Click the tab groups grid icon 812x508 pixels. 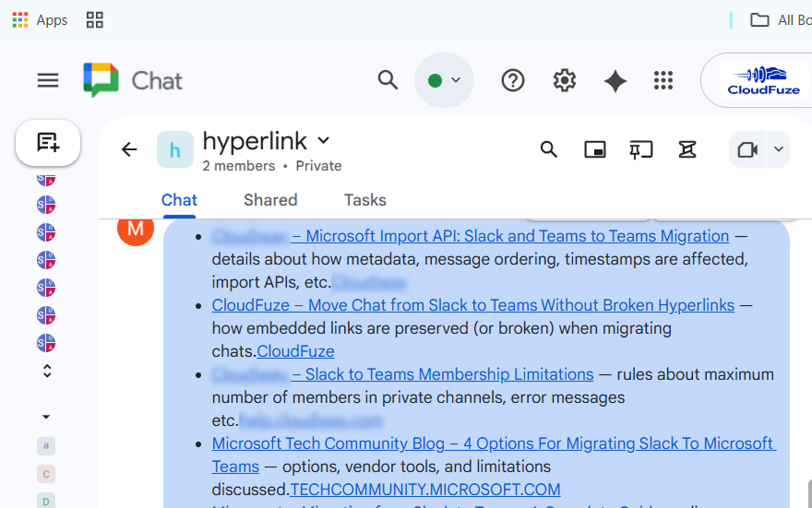coord(95,20)
